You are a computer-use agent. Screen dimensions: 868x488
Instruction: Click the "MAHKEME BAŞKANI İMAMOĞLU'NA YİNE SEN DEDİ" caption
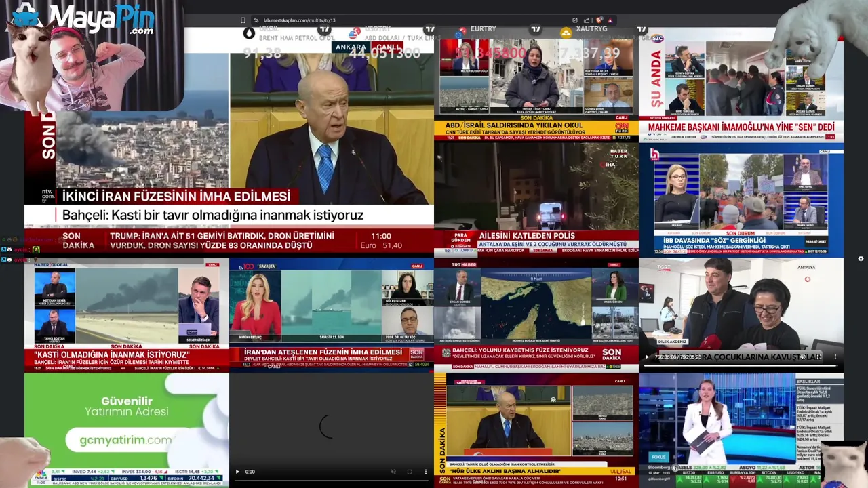742,127
